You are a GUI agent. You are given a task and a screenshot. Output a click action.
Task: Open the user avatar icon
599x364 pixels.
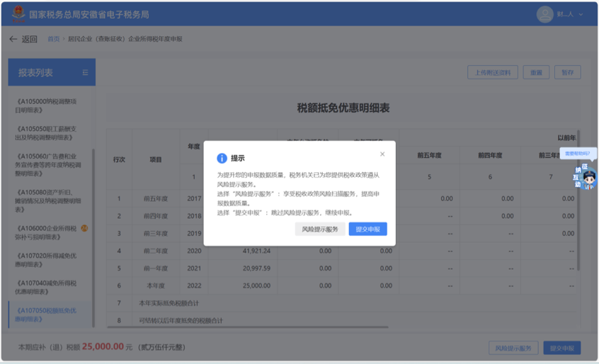tap(544, 14)
